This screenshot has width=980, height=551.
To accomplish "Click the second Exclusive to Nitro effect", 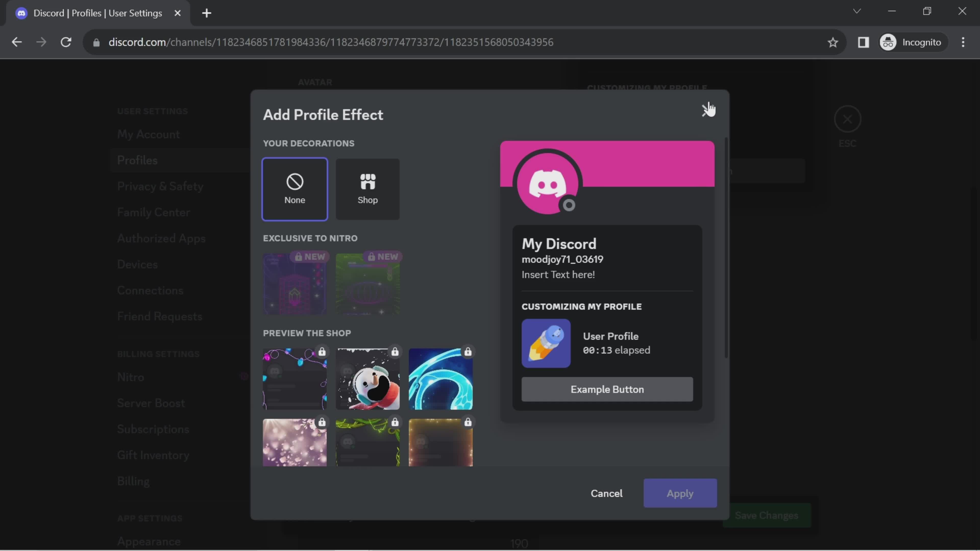I will [x=368, y=283].
